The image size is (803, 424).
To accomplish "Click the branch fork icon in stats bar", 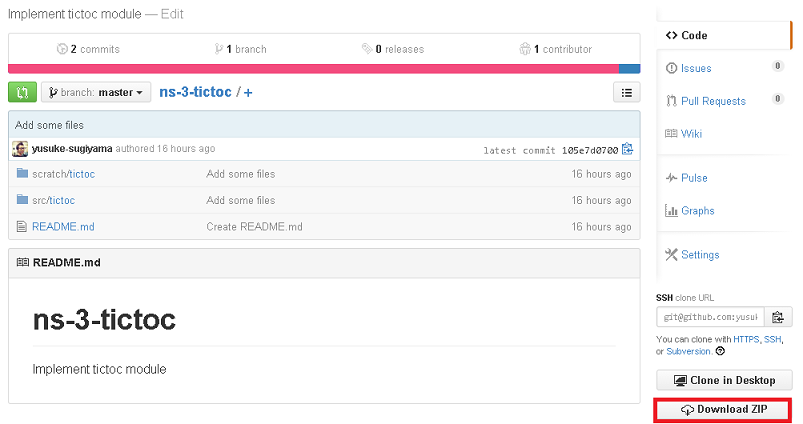I will click(x=219, y=49).
